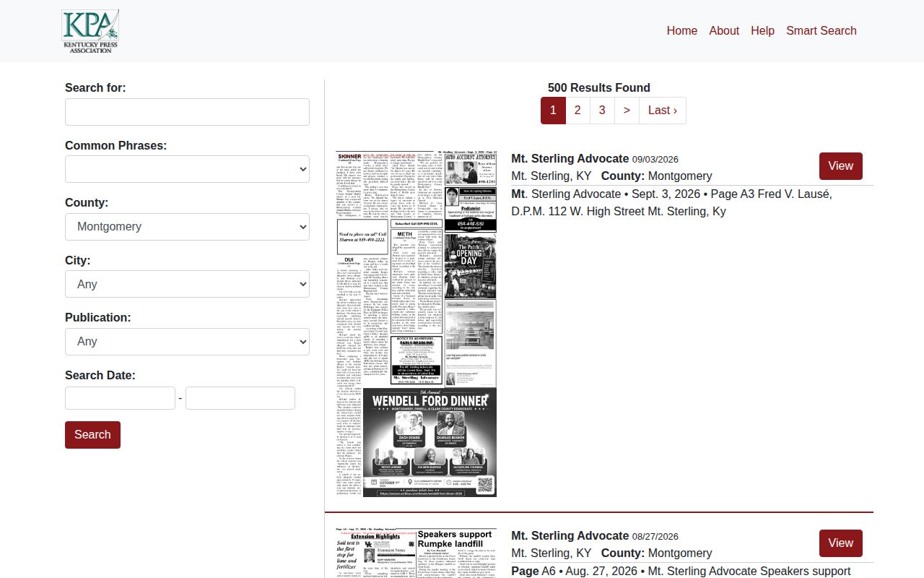This screenshot has width=924, height=578.
Task: View the 09/03/2026 Mt. Sterling Advocate result
Action: (x=841, y=166)
